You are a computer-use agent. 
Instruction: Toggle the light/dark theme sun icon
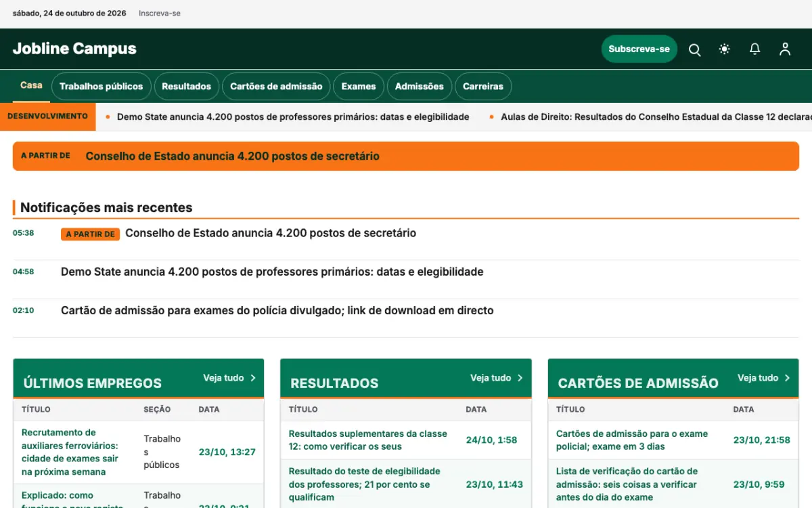(725, 49)
